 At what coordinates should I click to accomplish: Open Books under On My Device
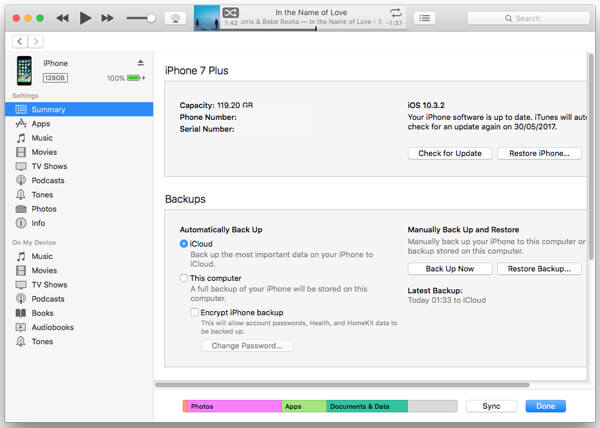point(79,313)
